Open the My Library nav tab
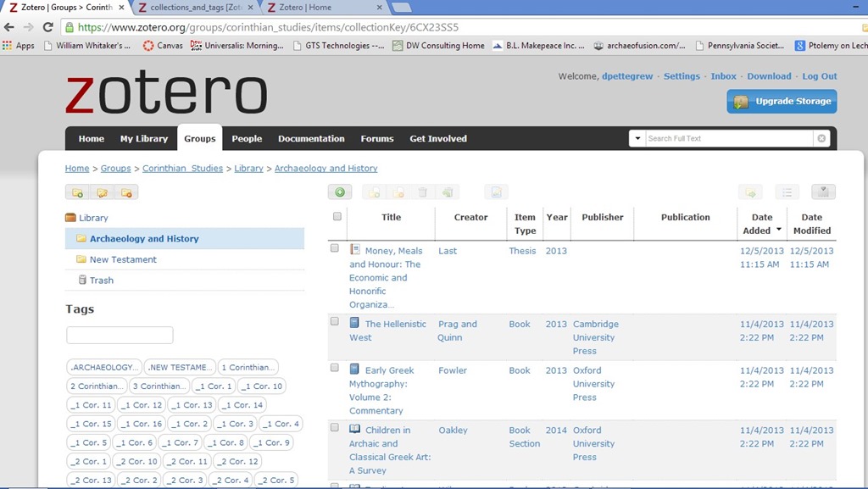 (x=143, y=139)
